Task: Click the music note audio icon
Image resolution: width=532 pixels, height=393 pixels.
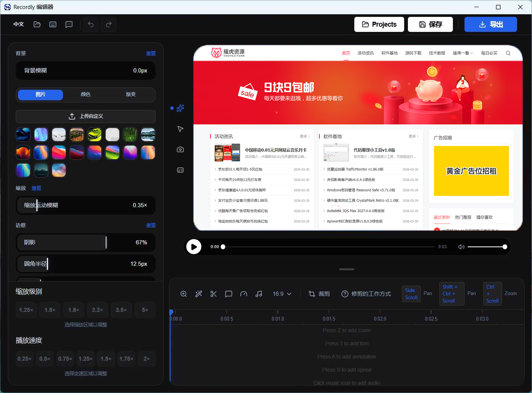Action: click(x=259, y=294)
